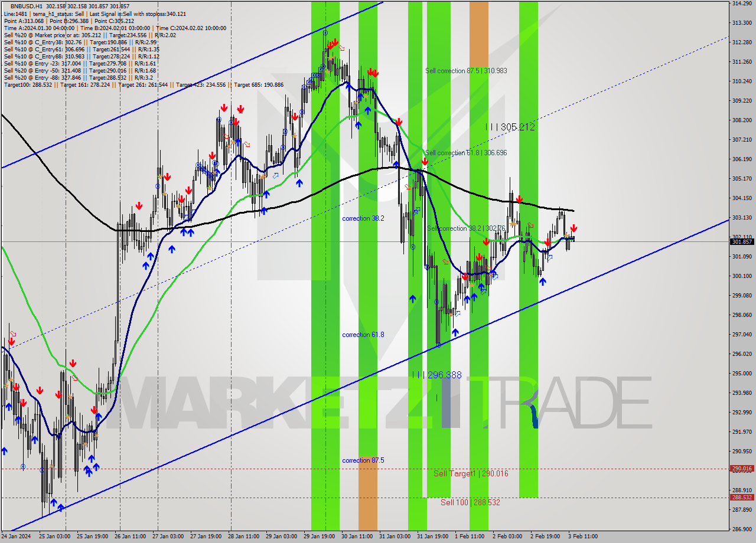Click 'Sell %10 @ C_Entry88: 310.983' line
The width and height of the screenshot is (756, 543).
[82, 56]
